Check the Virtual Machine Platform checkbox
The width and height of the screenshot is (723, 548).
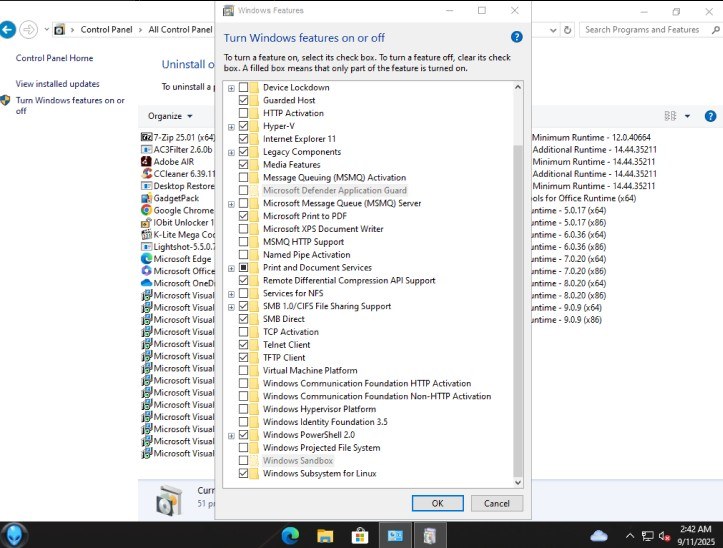point(243,370)
